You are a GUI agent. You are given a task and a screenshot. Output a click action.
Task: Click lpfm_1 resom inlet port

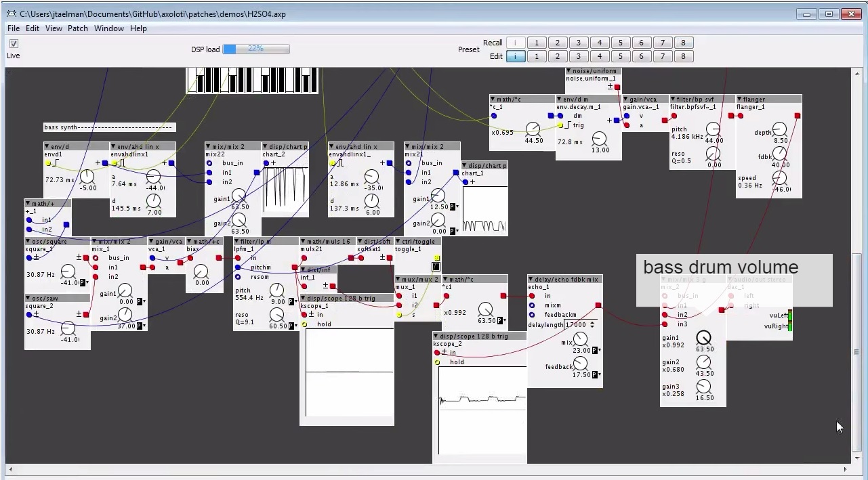point(238,277)
